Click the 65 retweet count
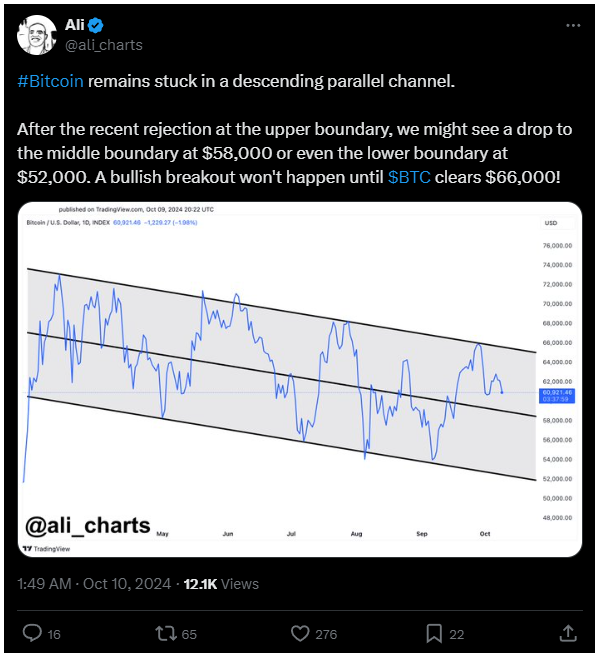The image size is (599, 657). coord(189,634)
